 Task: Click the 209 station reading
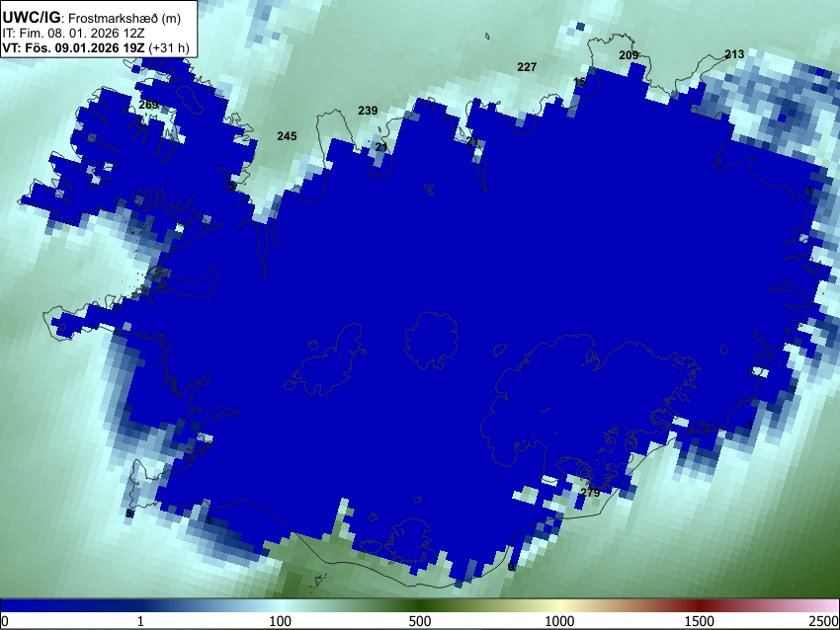(629, 55)
